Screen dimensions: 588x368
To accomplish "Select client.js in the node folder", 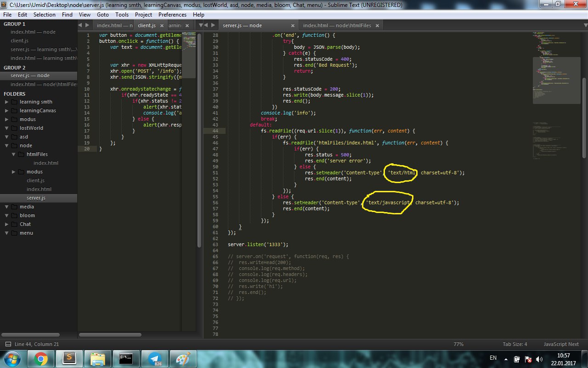I will coord(35,180).
